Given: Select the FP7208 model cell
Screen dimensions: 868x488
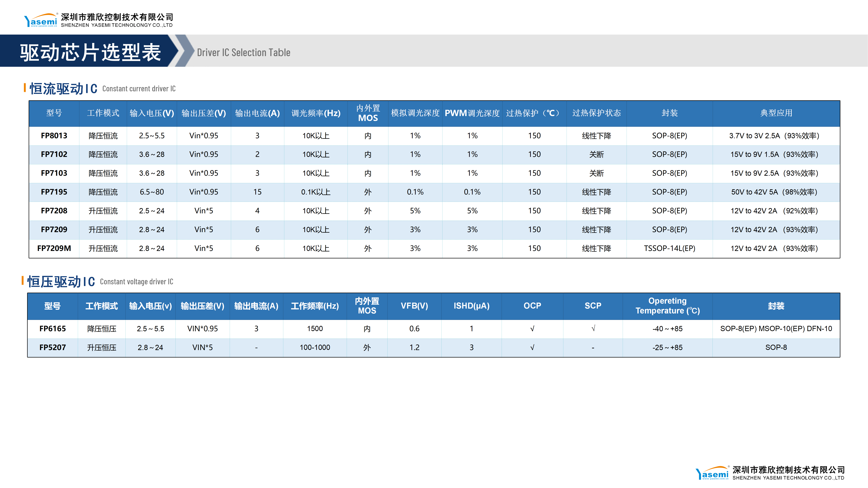Looking at the screenshot, I should (54, 211).
